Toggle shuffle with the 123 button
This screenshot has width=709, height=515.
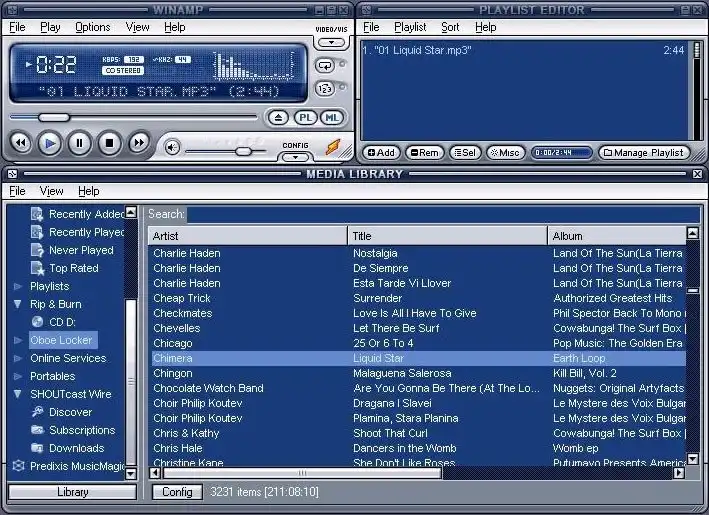pos(324,89)
